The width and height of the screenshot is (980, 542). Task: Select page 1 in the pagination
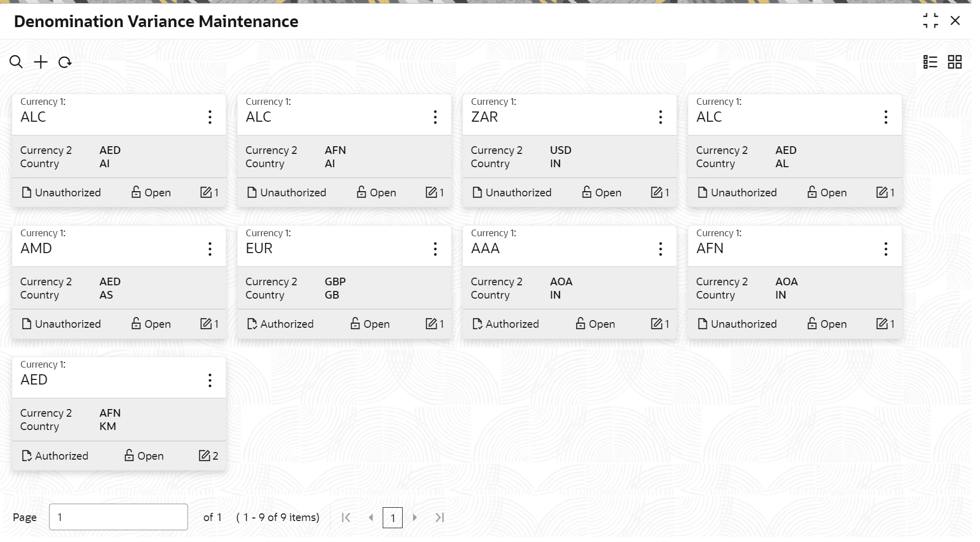point(392,518)
